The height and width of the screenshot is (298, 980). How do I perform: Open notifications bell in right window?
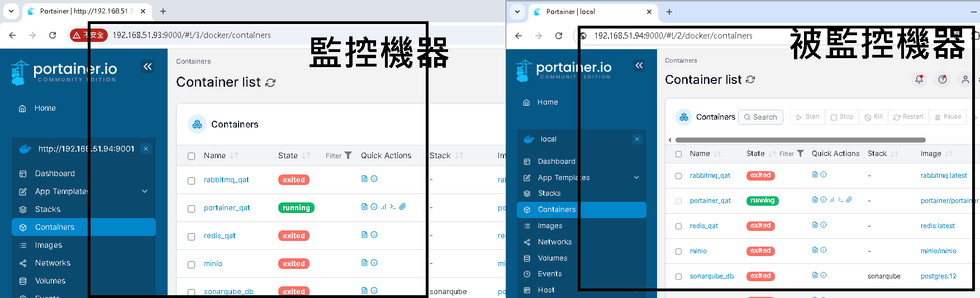919,79
